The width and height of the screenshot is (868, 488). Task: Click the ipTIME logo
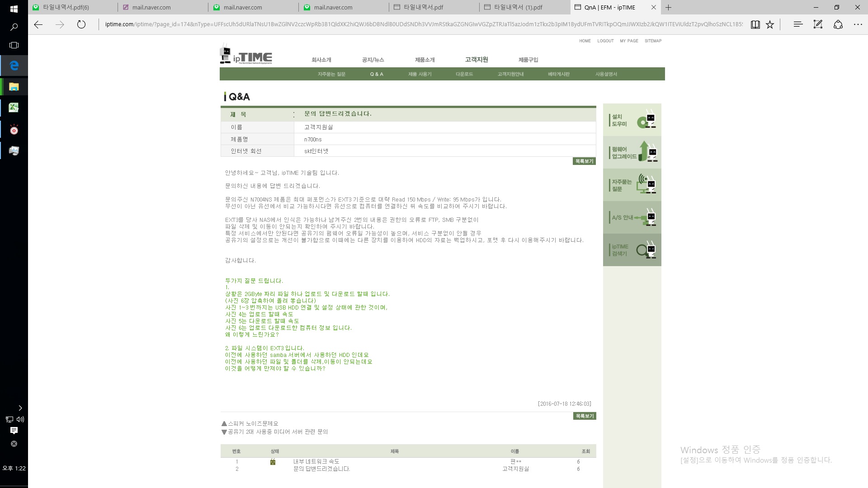(246, 54)
